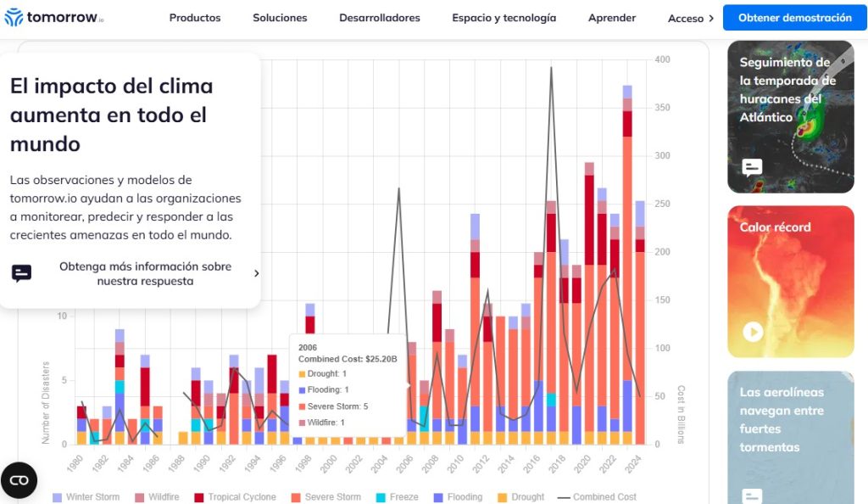868x504 pixels.
Task: Click the 'Obtener demostración' button
Action: (x=794, y=17)
